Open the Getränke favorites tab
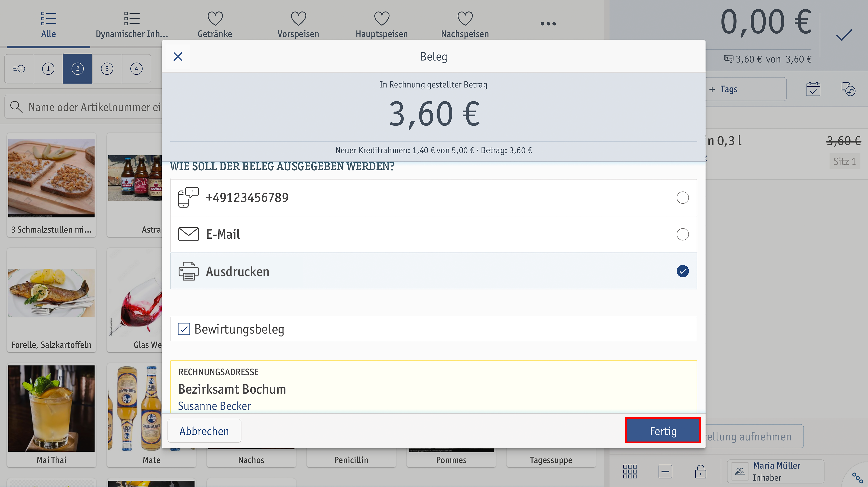The width and height of the screenshot is (868, 487). point(215,24)
